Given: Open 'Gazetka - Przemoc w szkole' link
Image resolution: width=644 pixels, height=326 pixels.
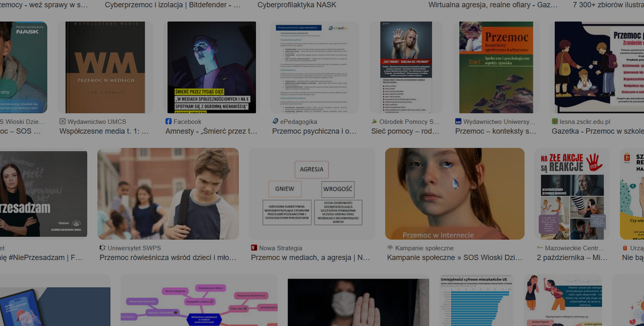Looking at the screenshot, I should tap(598, 131).
